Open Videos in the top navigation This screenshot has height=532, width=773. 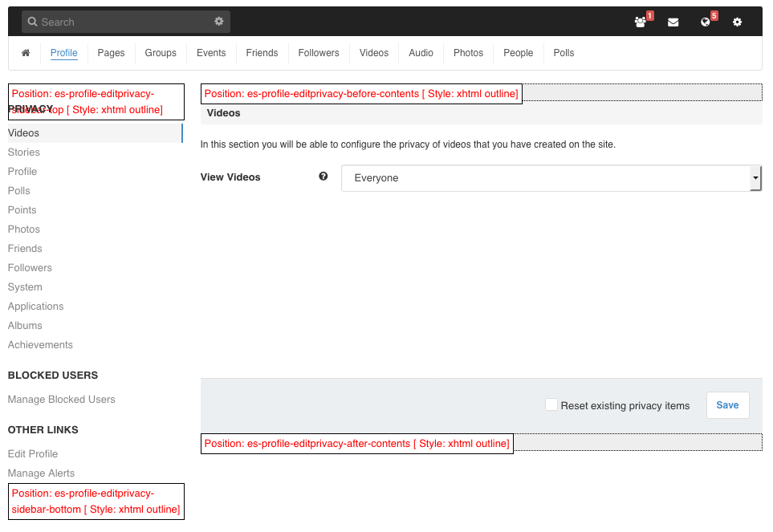coord(374,53)
